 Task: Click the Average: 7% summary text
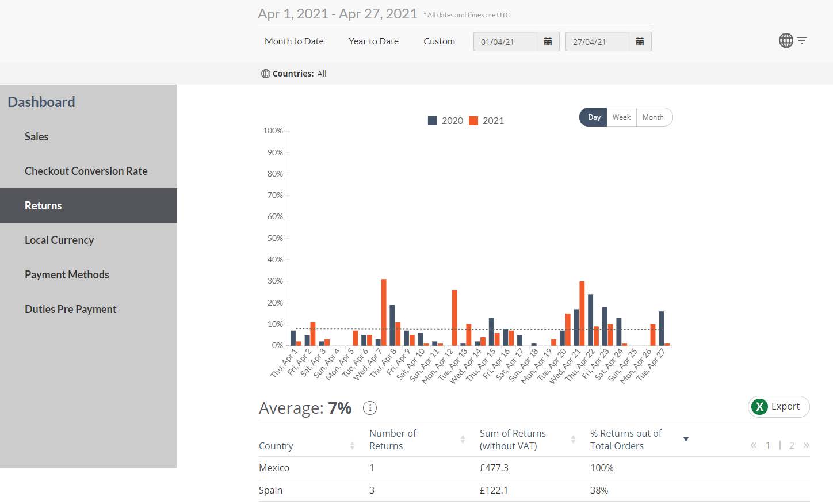[305, 408]
